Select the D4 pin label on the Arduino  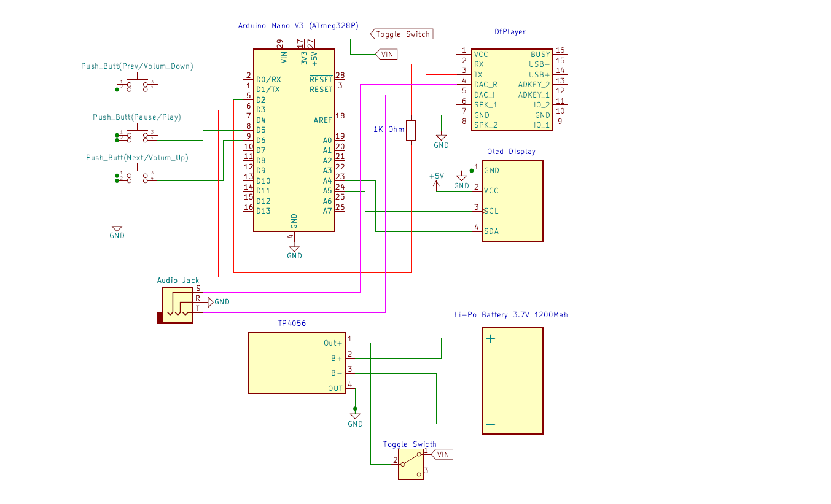[x=260, y=120]
